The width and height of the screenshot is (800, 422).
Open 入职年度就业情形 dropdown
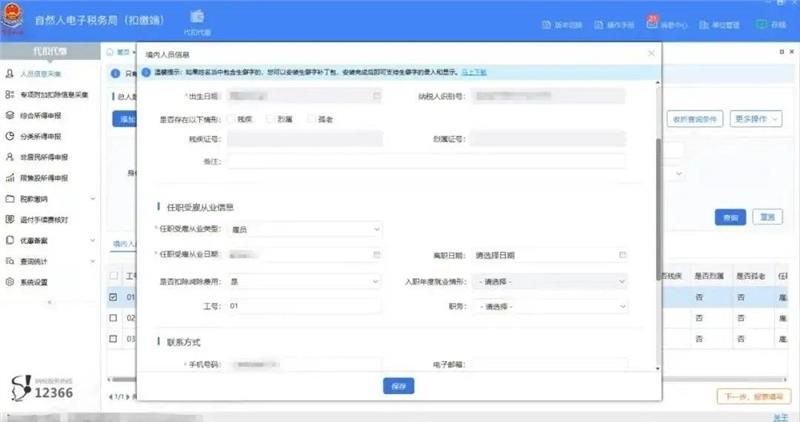pos(550,281)
